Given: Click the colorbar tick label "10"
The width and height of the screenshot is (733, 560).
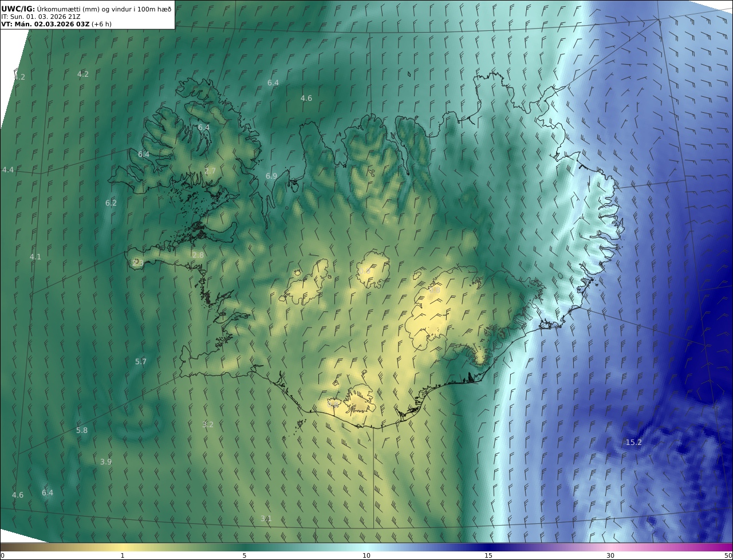Looking at the screenshot, I should 366,555.
